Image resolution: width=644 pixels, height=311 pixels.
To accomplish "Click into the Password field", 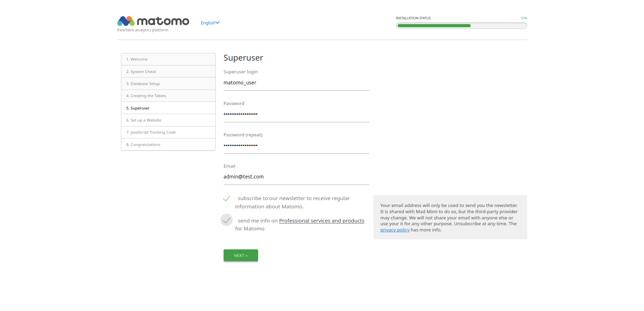I will coord(296,114).
